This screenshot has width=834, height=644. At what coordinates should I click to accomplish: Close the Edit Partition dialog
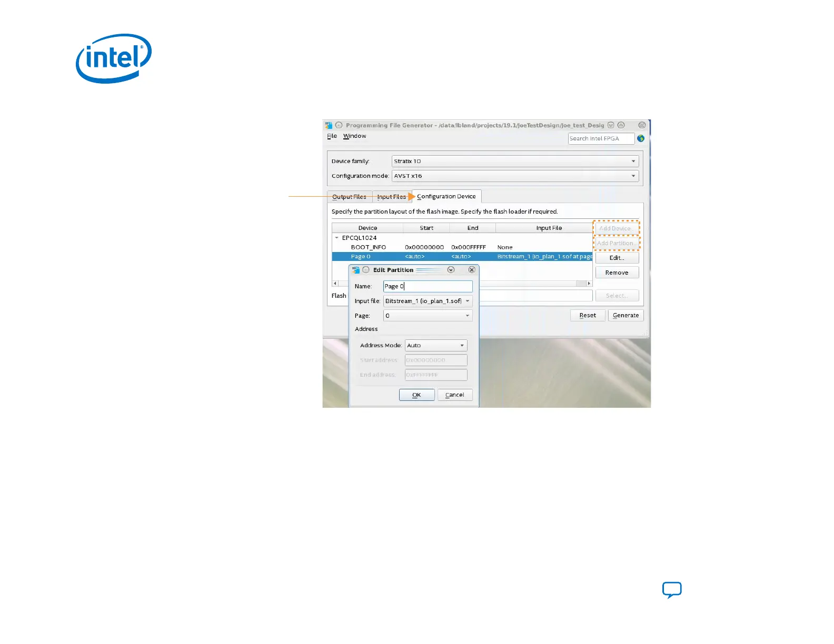(472, 270)
